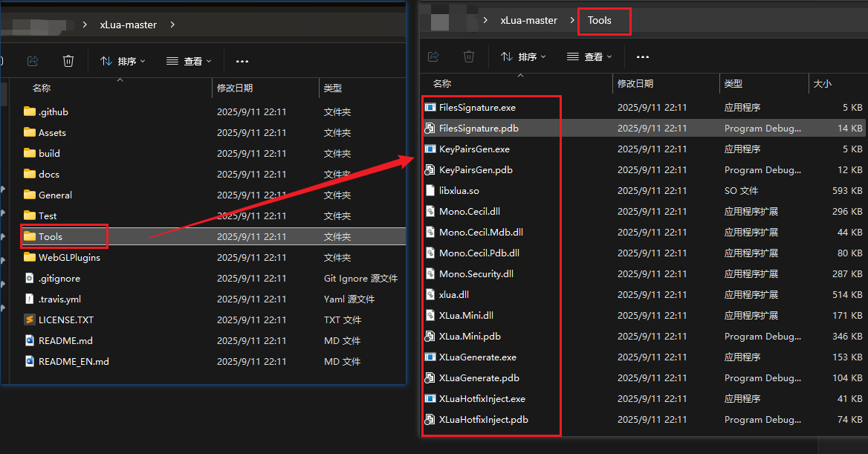The image size is (868, 454).
Task: Select the build folder icon
Action: 30,153
